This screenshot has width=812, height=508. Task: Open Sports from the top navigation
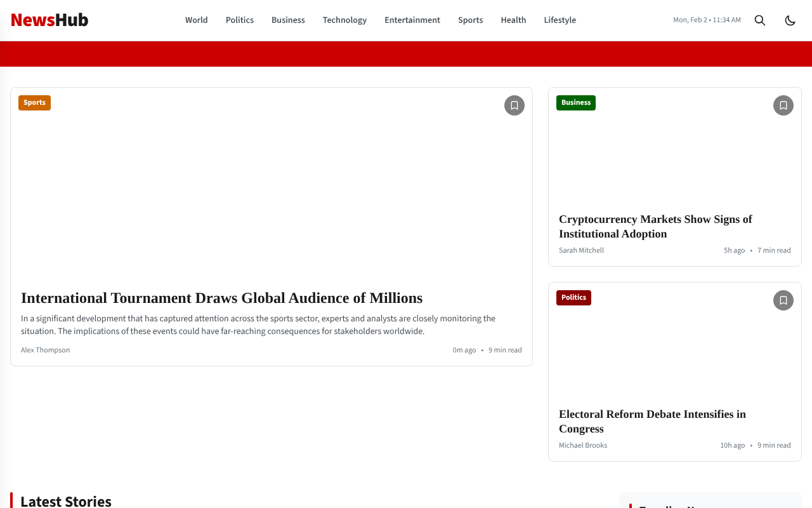coord(470,20)
